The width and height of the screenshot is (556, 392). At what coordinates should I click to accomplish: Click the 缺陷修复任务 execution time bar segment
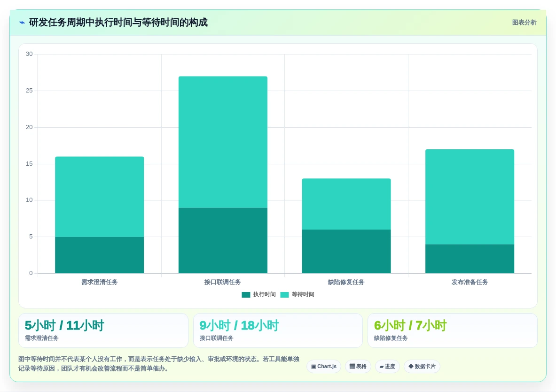(346, 252)
